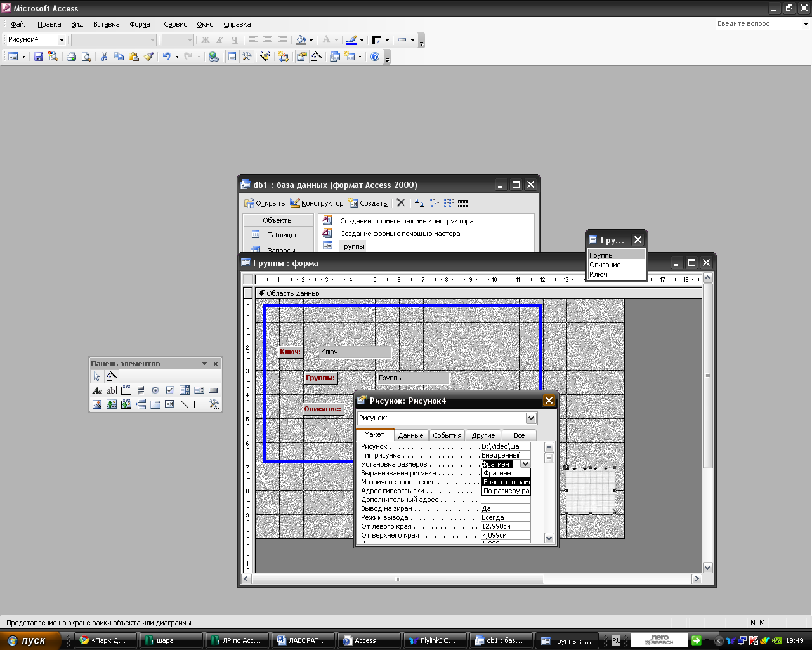
Task: Insert hyperlink via globe toolbar icon
Action: 214,56
